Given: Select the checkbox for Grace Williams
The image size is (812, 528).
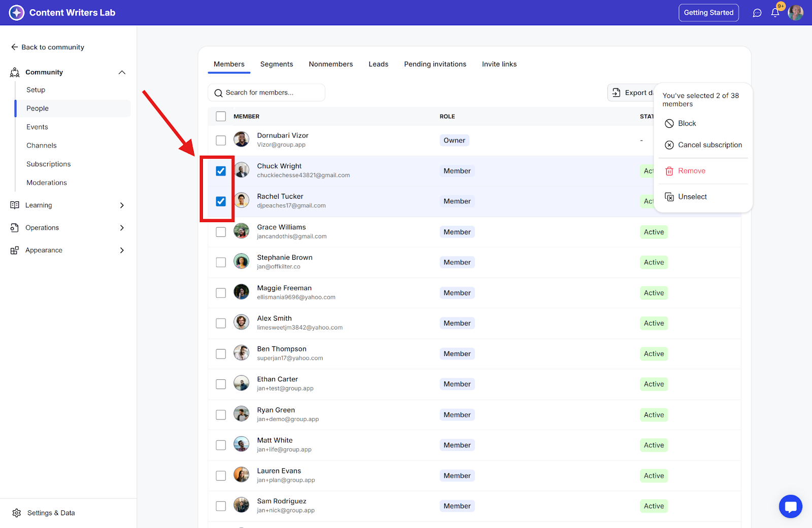Looking at the screenshot, I should [221, 232].
